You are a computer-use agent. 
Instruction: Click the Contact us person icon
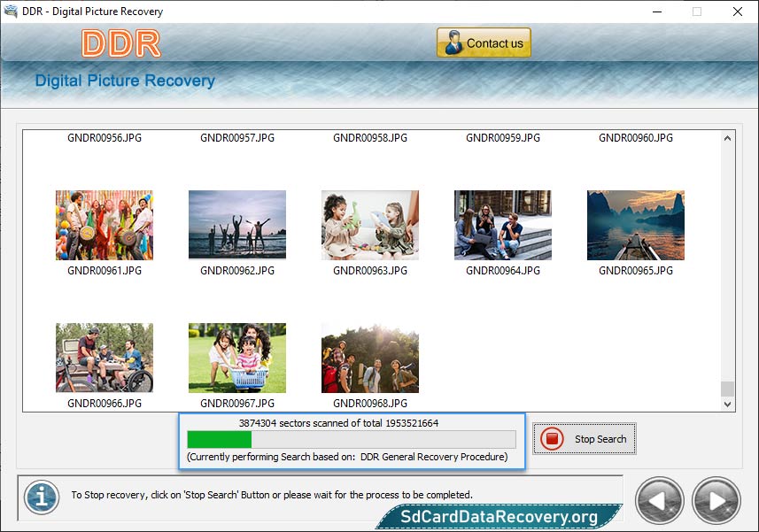(x=453, y=42)
